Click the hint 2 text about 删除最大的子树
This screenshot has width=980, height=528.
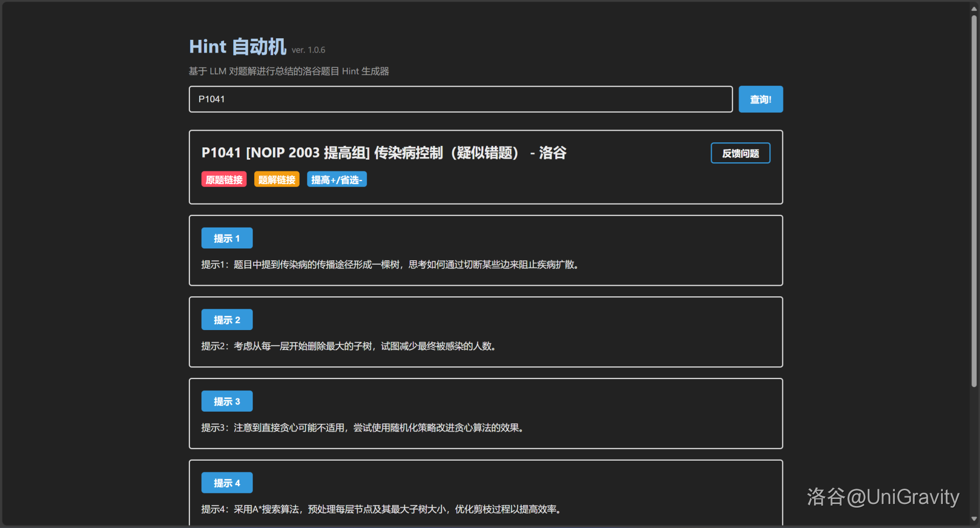click(349, 346)
